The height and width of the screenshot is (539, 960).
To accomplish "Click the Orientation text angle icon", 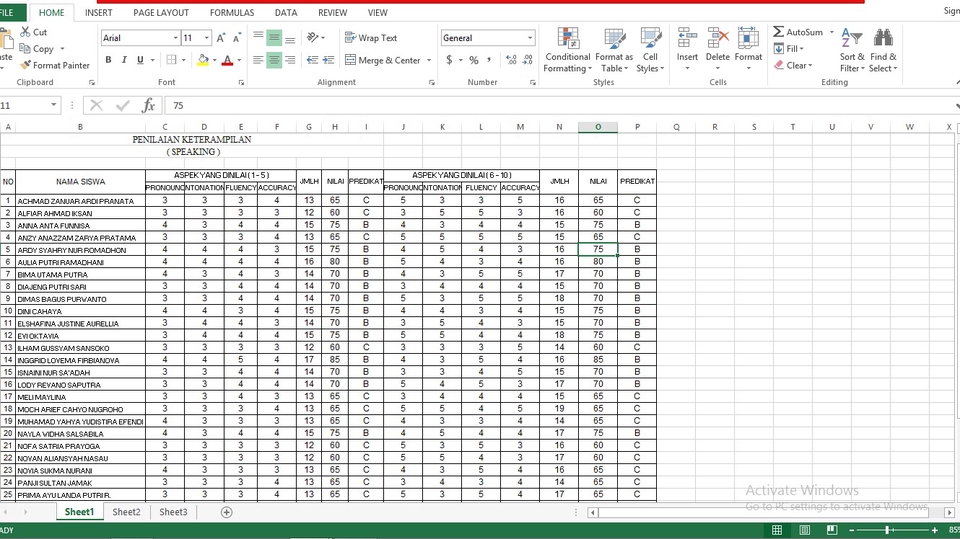I will click(313, 38).
